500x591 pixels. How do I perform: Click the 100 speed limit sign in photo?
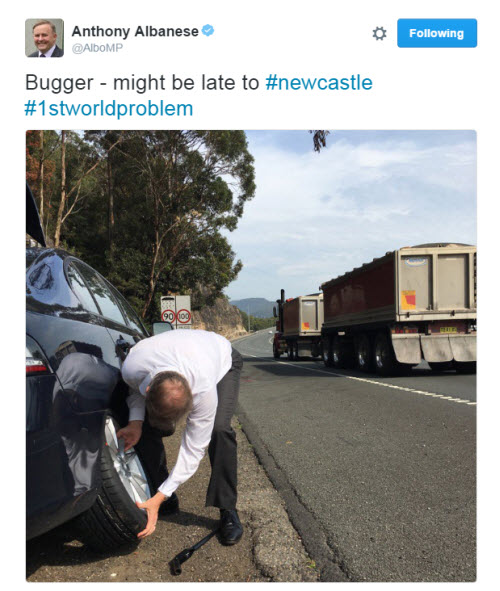(183, 316)
